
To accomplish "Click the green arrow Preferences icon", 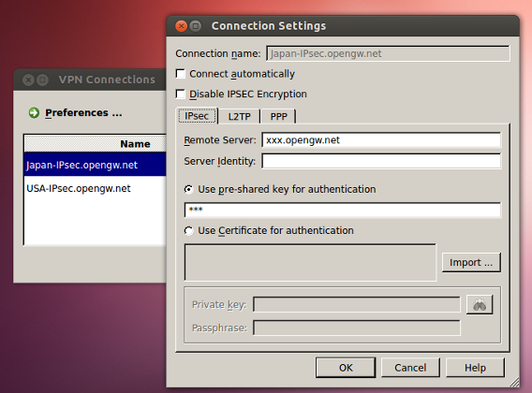I will click(34, 112).
